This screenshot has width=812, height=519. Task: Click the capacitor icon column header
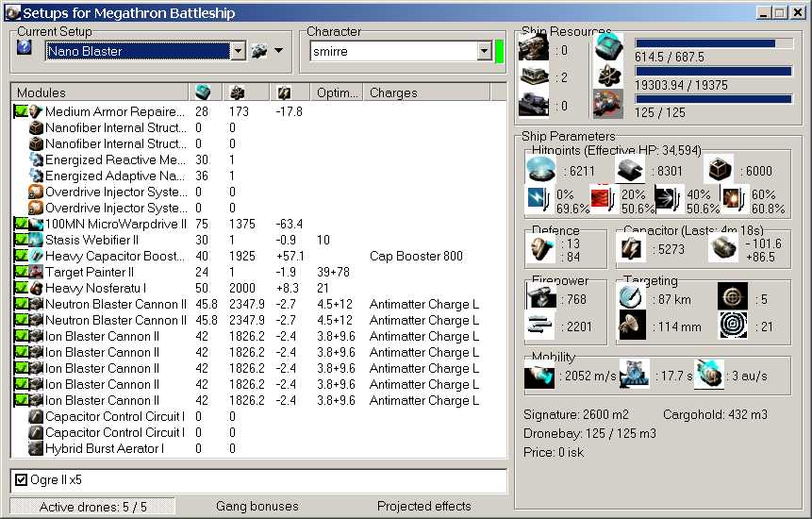tap(284, 92)
